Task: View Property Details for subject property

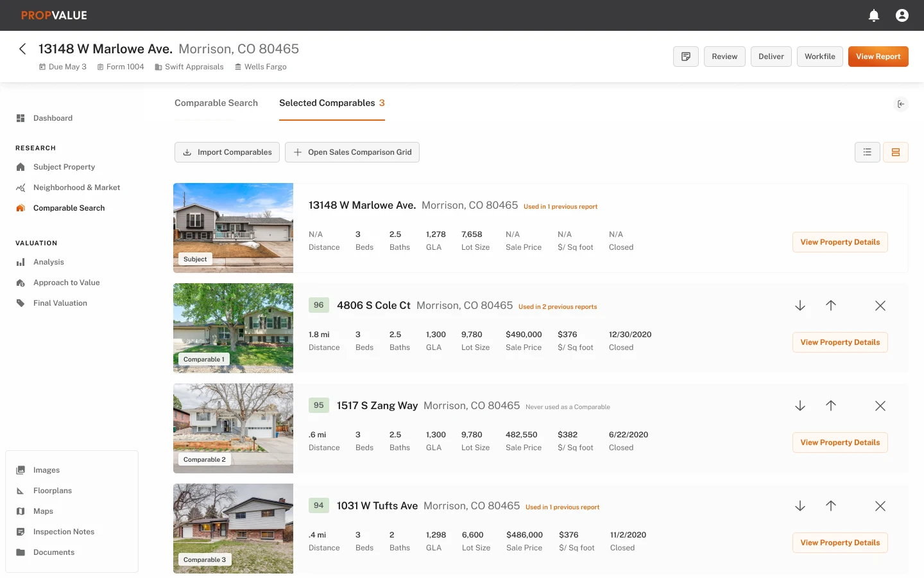Action: click(x=840, y=242)
